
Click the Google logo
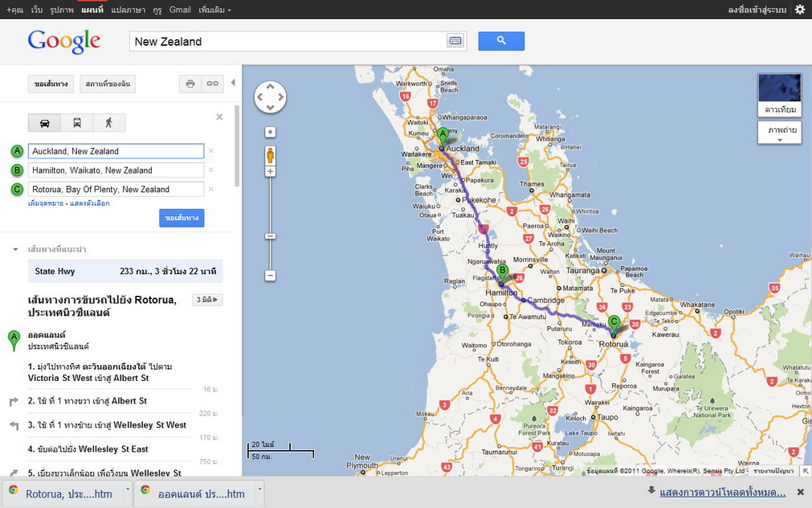[x=64, y=41]
